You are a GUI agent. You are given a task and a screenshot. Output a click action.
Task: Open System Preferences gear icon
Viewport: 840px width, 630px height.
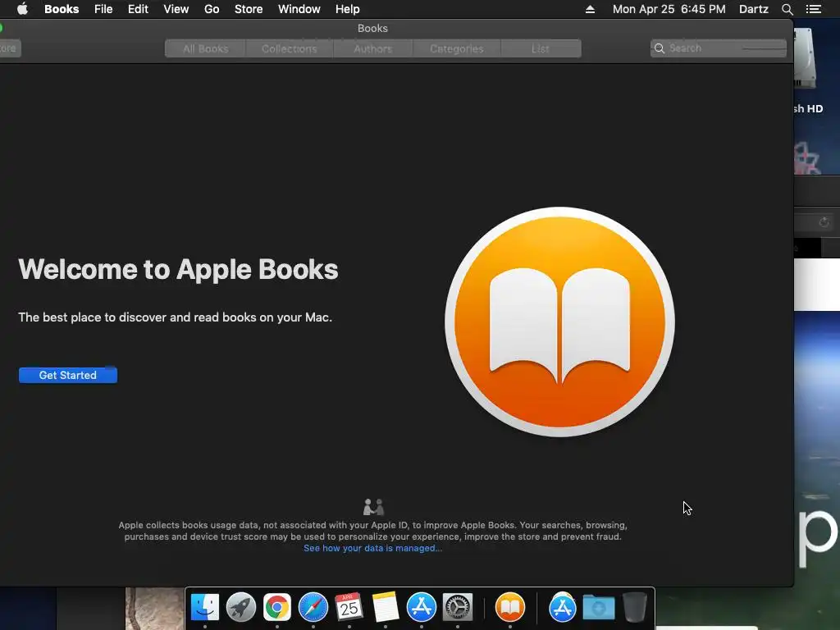pos(458,607)
